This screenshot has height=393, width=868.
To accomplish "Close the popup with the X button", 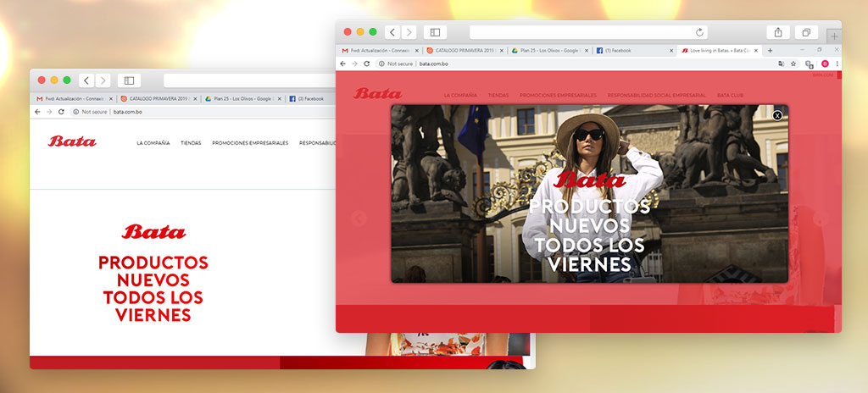I will pos(777,115).
